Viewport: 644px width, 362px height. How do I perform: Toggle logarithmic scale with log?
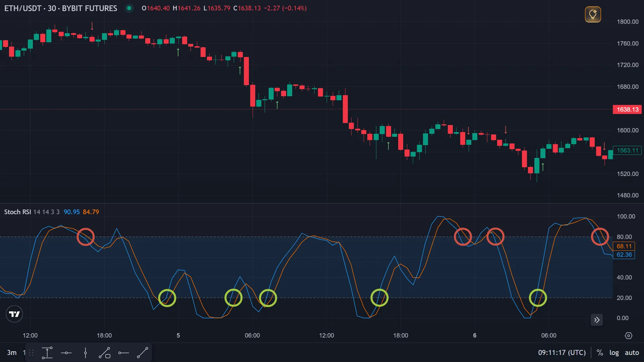pyautogui.click(x=614, y=353)
